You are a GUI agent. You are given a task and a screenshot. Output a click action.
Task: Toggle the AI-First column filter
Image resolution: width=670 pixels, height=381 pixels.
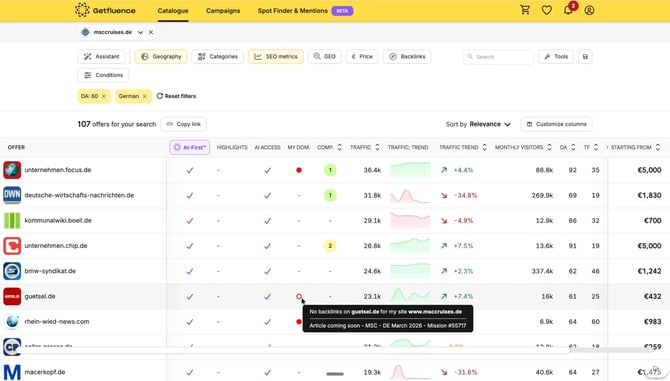(x=190, y=147)
